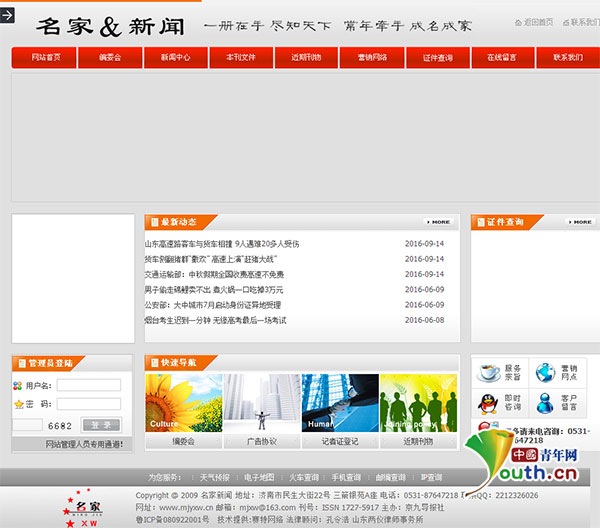Click the sunflower Culture thumbnail
This screenshot has width=600, height=528.
tap(183, 403)
